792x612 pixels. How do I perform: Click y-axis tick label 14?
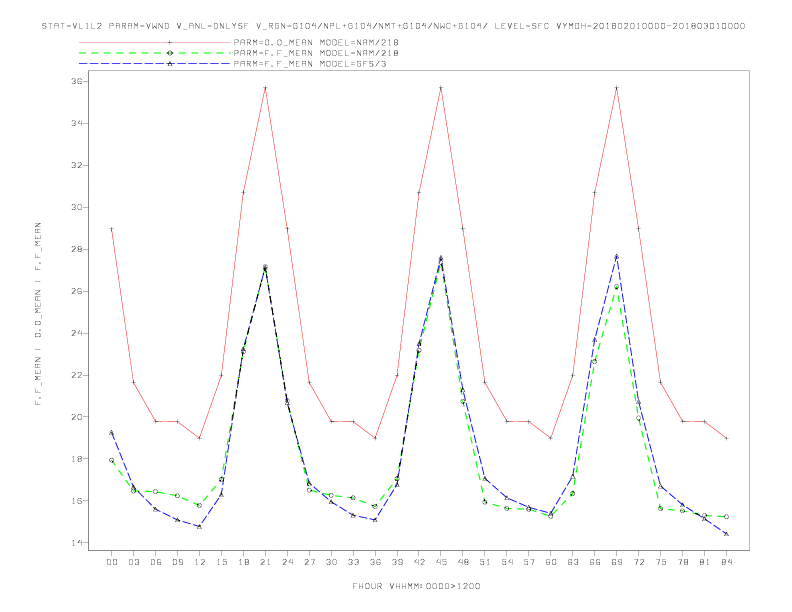pyautogui.click(x=77, y=542)
